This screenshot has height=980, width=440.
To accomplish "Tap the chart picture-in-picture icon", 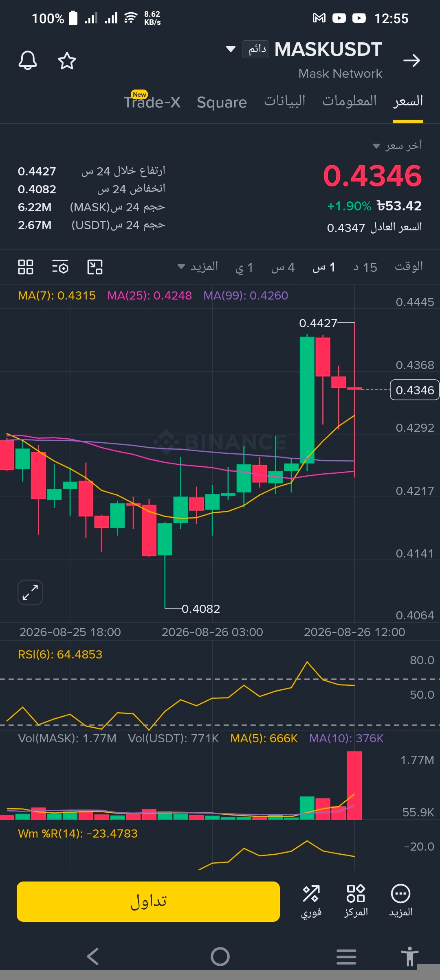I will click(95, 267).
